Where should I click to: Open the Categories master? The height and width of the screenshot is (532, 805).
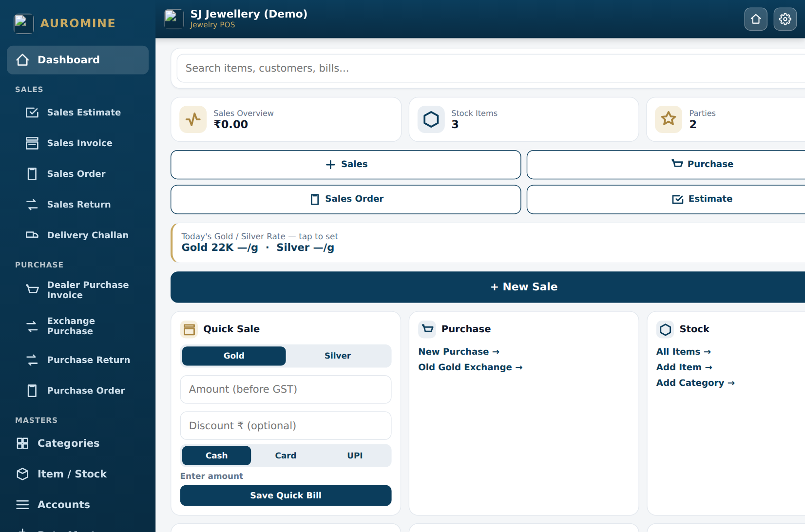pos(78,443)
